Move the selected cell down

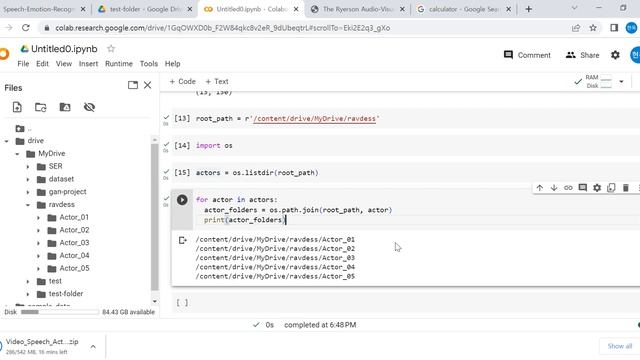tap(554, 188)
